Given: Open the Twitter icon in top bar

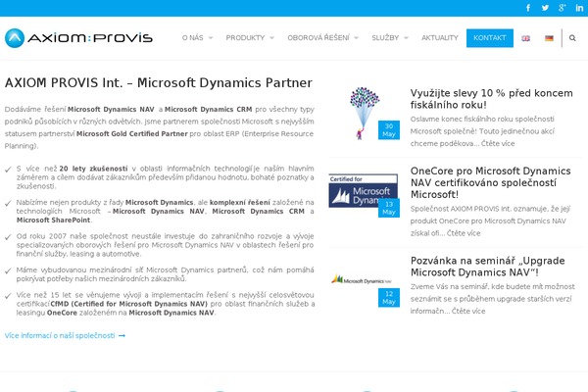Looking at the screenshot, I should click(545, 8).
